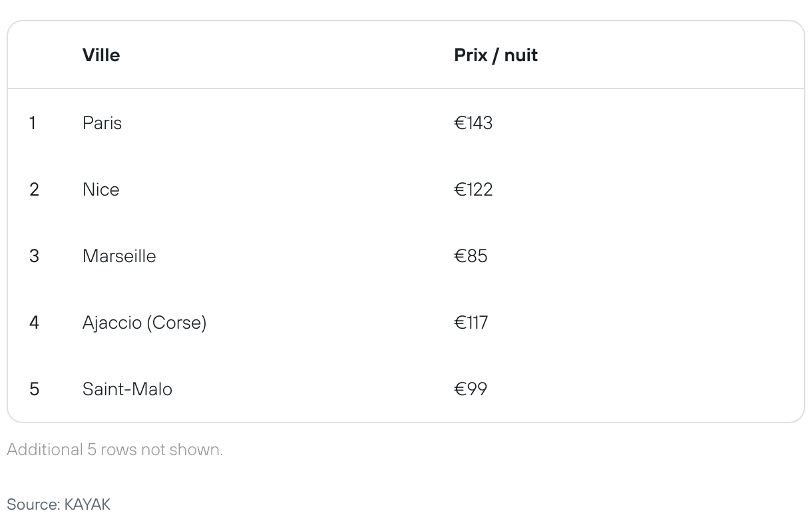Click the 'Additional 5 rows not shown' note
The height and width of the screenshot is (523, 812).
tap(115, 449)
